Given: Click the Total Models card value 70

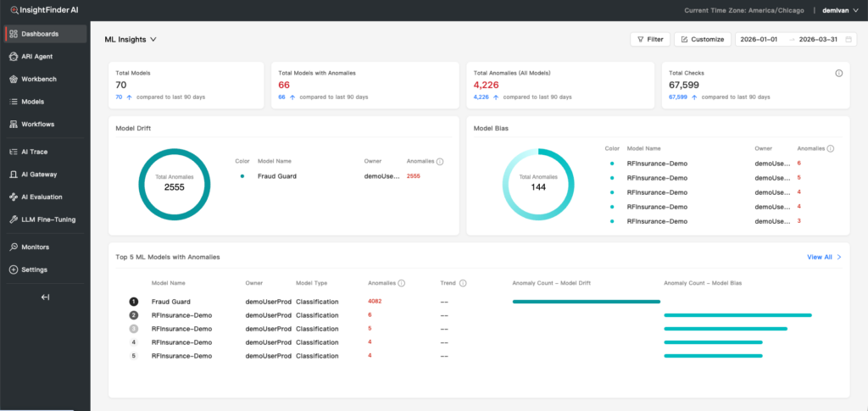Looking at the screenshot, I should point(121,86).
